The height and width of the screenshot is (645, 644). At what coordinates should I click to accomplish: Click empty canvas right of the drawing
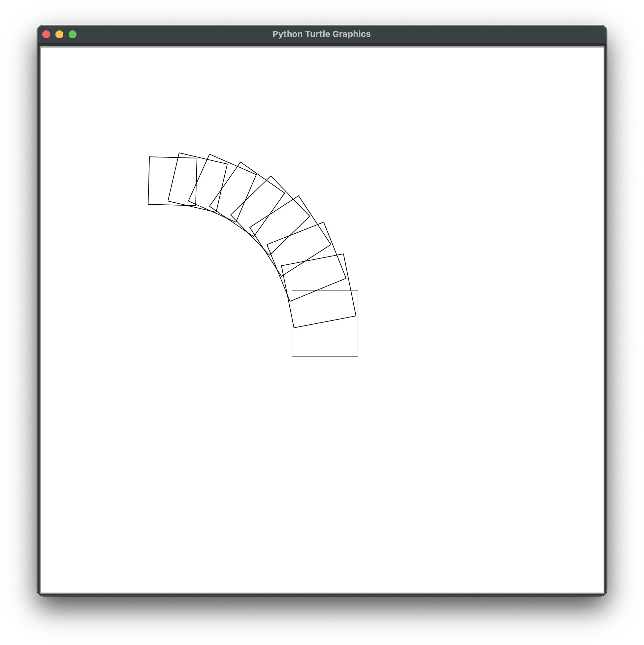tap(484, 267)
